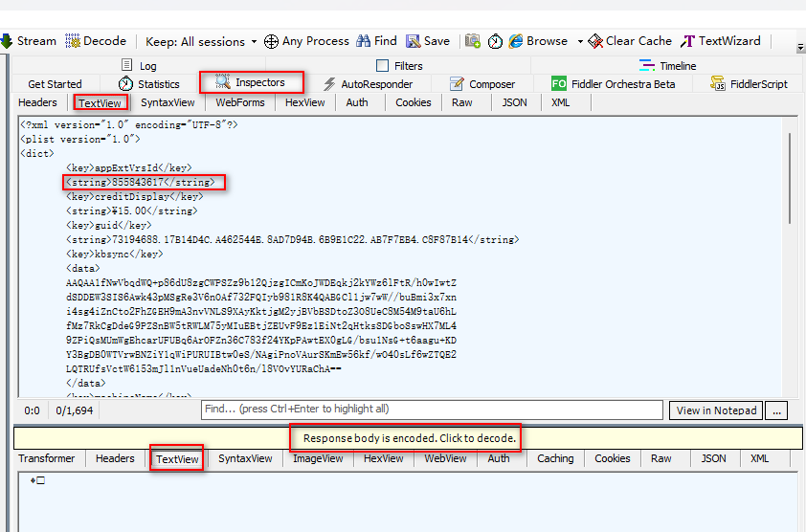
Task: Select the request Headers tab
Action: tap(37, 102)
